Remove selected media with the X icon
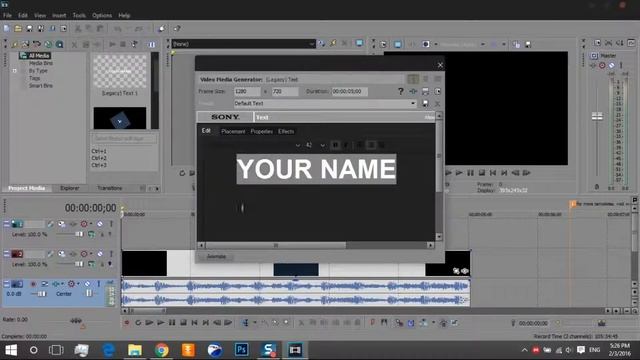 pyautogui.click(x=74, y=44)
